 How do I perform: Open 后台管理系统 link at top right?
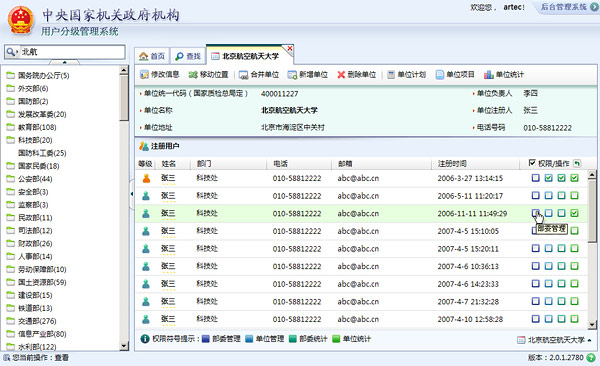click(564, 7)
